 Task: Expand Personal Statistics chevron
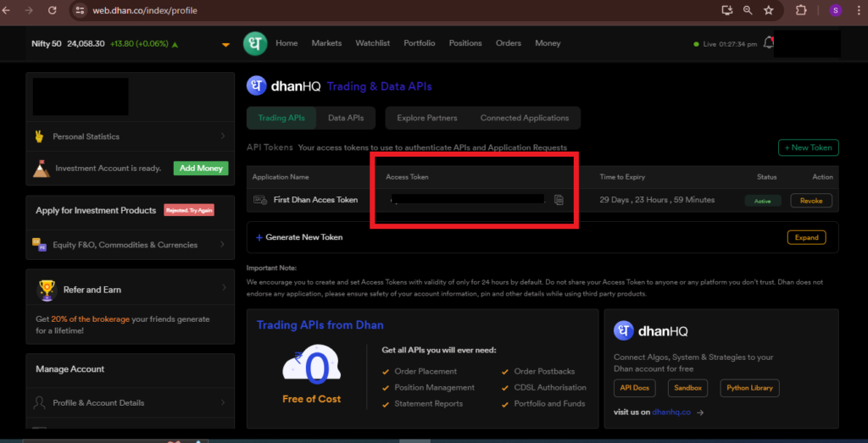223,136
